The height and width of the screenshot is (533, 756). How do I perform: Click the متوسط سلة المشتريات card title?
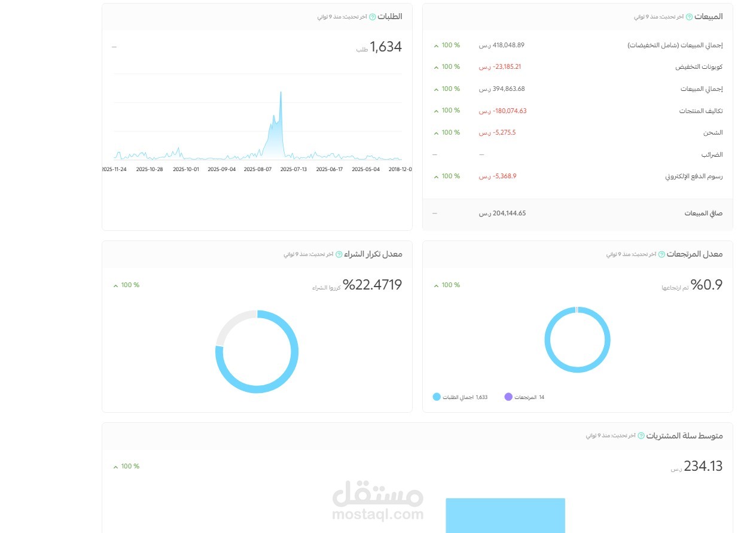pos(685,436)
